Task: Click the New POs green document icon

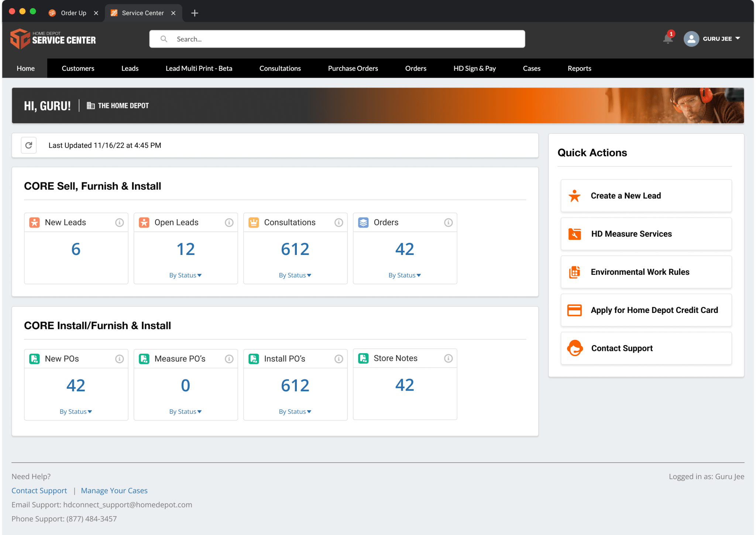Action: tap(34, 359)
